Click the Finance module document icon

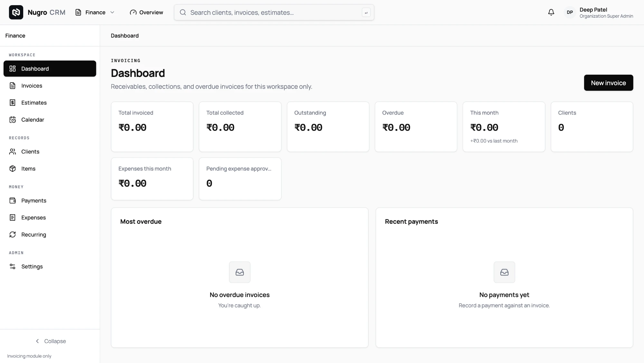point(78,12)
